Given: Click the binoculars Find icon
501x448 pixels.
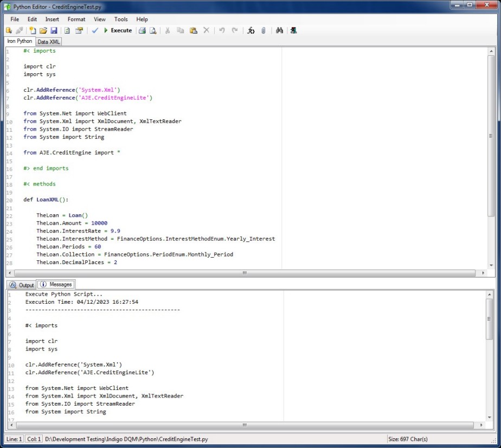Looking at the screenshot, I should tap(279, 31).
